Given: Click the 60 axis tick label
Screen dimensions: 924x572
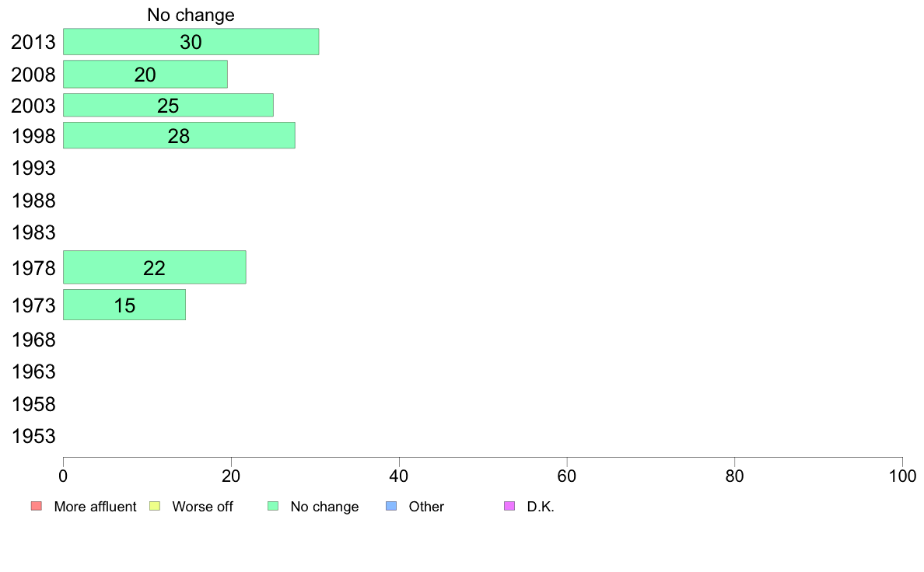Looking at the screenshot, I should [567, 476].
